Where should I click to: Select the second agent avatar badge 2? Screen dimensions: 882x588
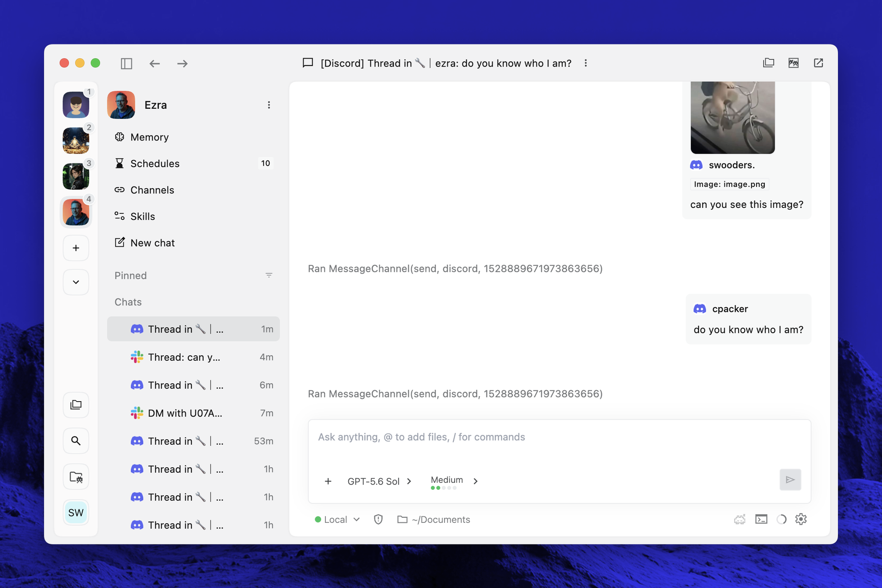[76, 140]
